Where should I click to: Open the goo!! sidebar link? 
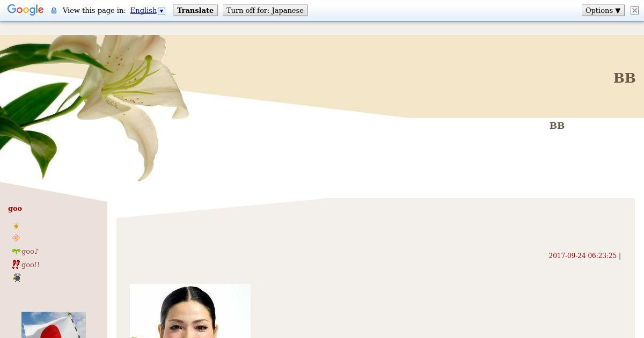(31, 264)
